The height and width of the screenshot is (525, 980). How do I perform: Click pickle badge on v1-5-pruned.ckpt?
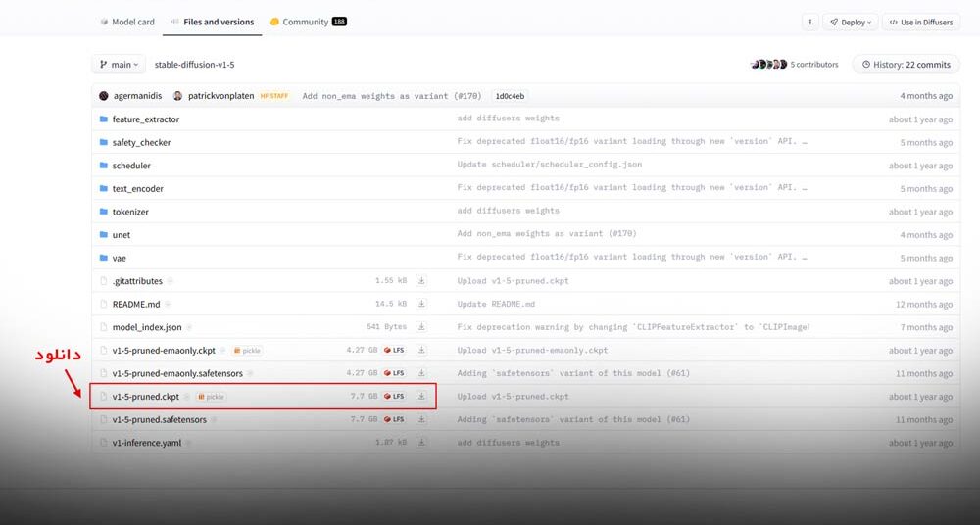click(x=211, y=397)
